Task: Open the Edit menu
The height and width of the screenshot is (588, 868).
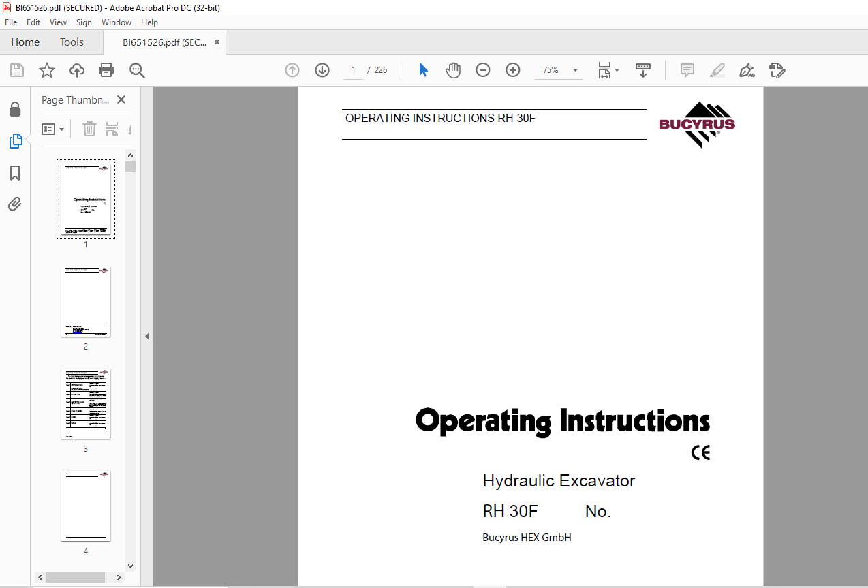Action: 33,22
